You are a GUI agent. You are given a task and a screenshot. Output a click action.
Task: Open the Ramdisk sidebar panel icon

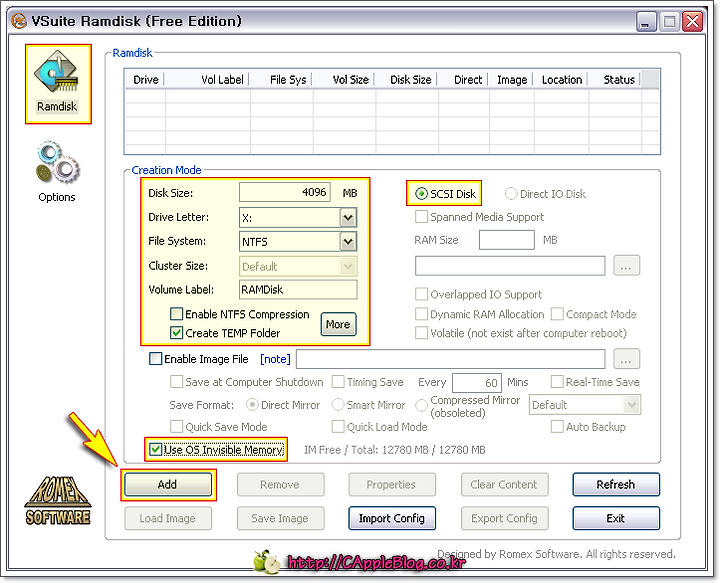(57, 84)
